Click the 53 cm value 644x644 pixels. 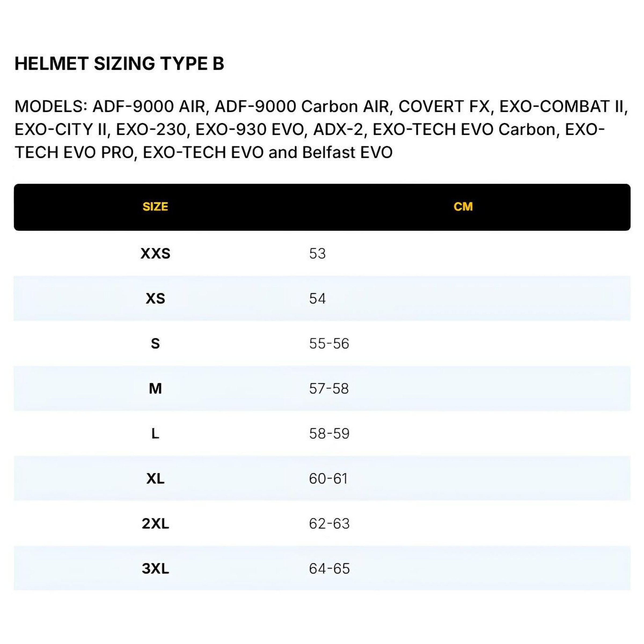tap(317, 254)
